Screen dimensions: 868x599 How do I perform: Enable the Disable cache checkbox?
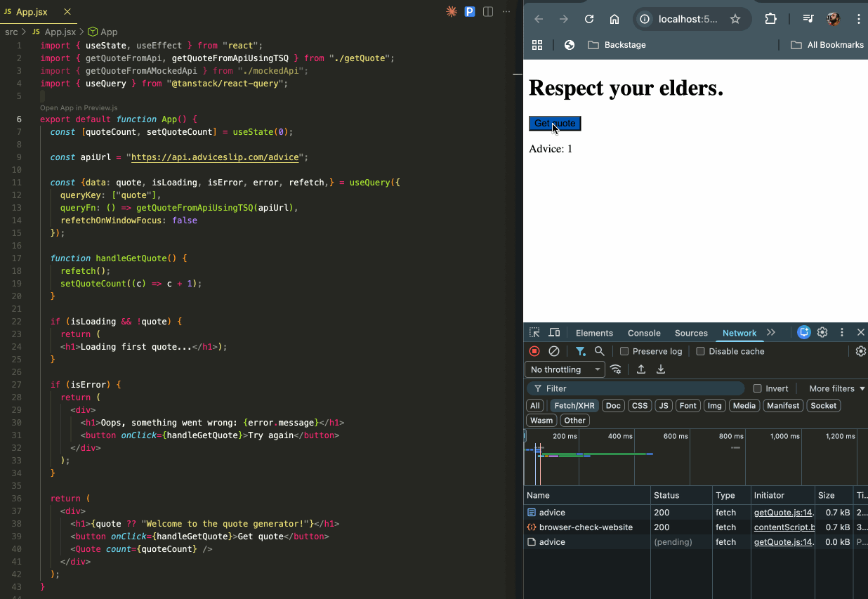tap(700, 351)
